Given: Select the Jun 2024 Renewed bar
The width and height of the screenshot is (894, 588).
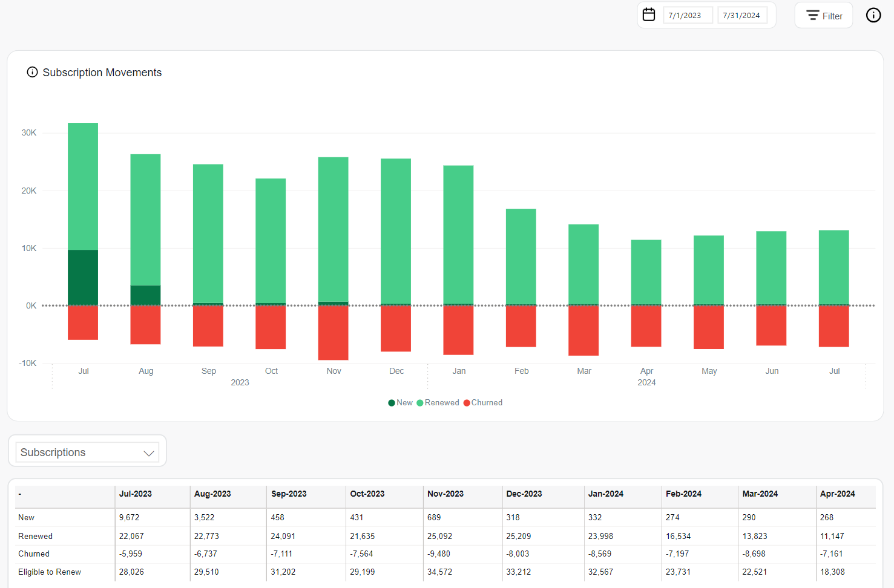Looking at the screenshot, I should pos(771,267).
